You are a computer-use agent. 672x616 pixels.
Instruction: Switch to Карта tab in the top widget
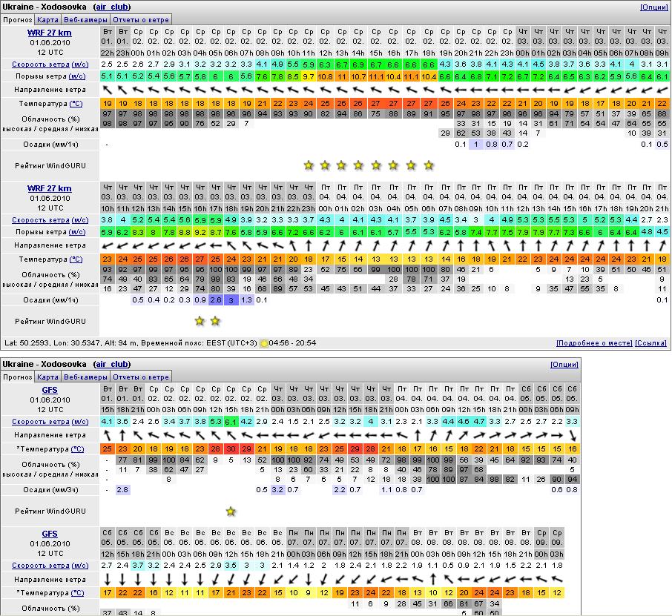[48, 20]
